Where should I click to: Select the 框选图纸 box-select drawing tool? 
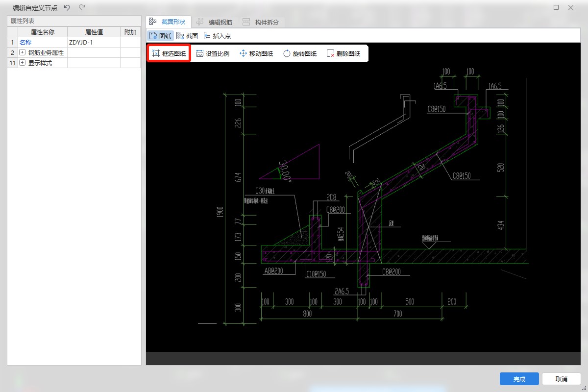click(x=169, y=53)
